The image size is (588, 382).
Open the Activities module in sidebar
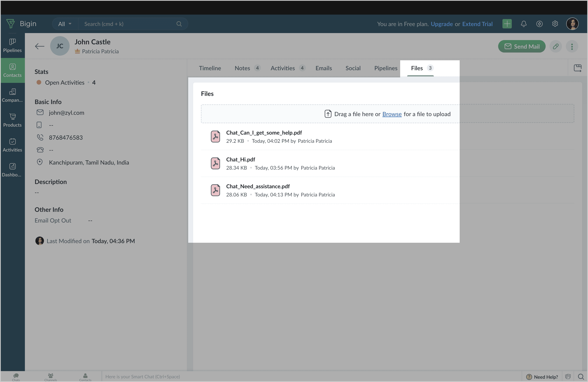click(12, 145)
